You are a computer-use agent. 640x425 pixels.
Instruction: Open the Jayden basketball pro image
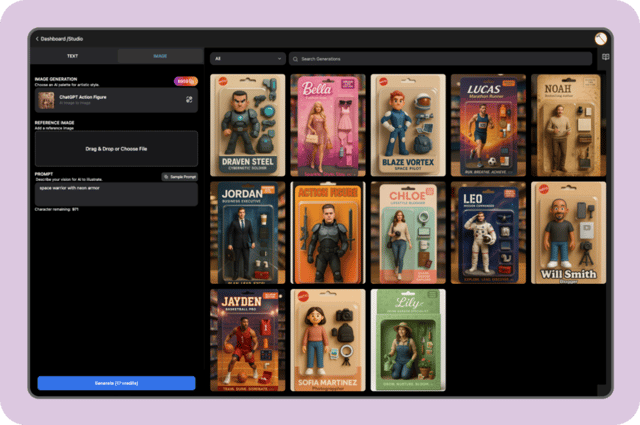pyautogui.click(x=247, y=340)
